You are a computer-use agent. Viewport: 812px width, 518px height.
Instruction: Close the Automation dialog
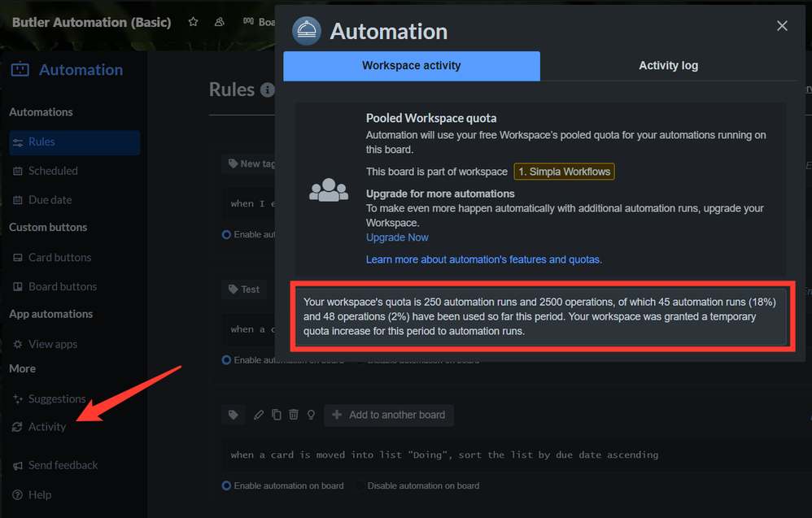pyautogui.click(x=782, y=26)
